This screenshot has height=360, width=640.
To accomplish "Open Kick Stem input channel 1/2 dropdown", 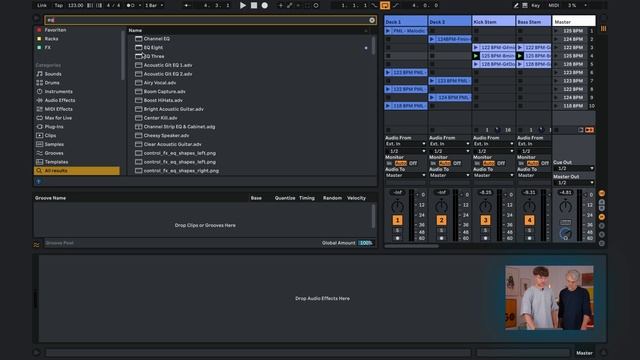I will pyautogui.click(x=493, y=151).
